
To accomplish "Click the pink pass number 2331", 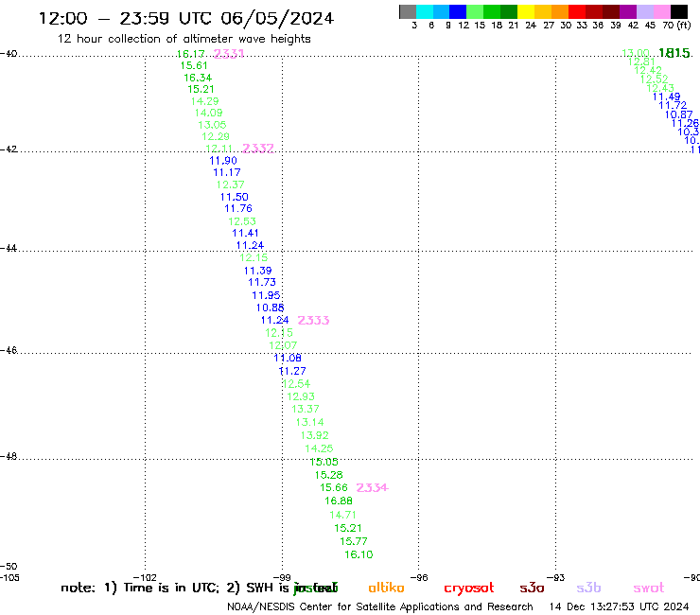I will pyautogui.click(x=229, y=54).
